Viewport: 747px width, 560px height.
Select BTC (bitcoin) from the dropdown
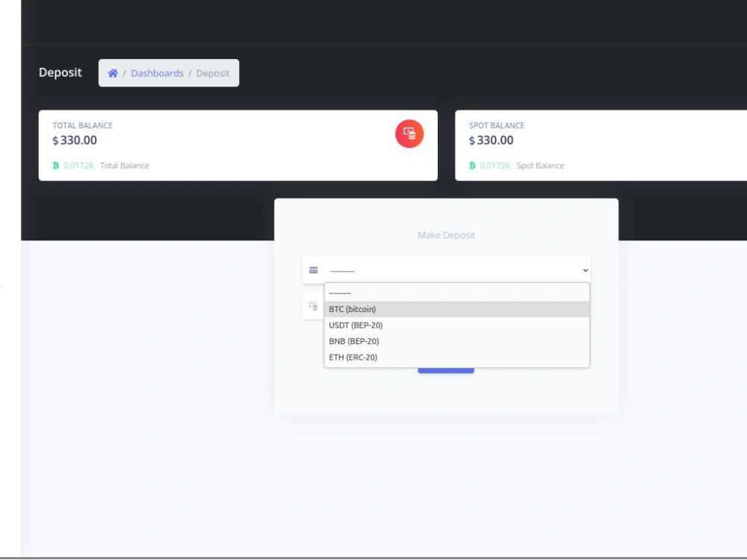coord(457,309)
